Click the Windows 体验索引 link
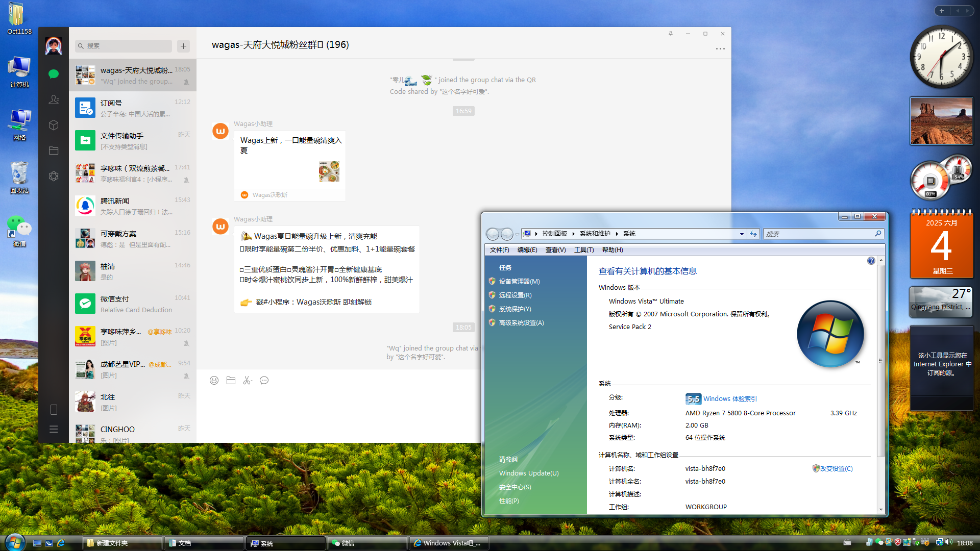The height and width of the screenshot is (551, 980). point(730,399)
